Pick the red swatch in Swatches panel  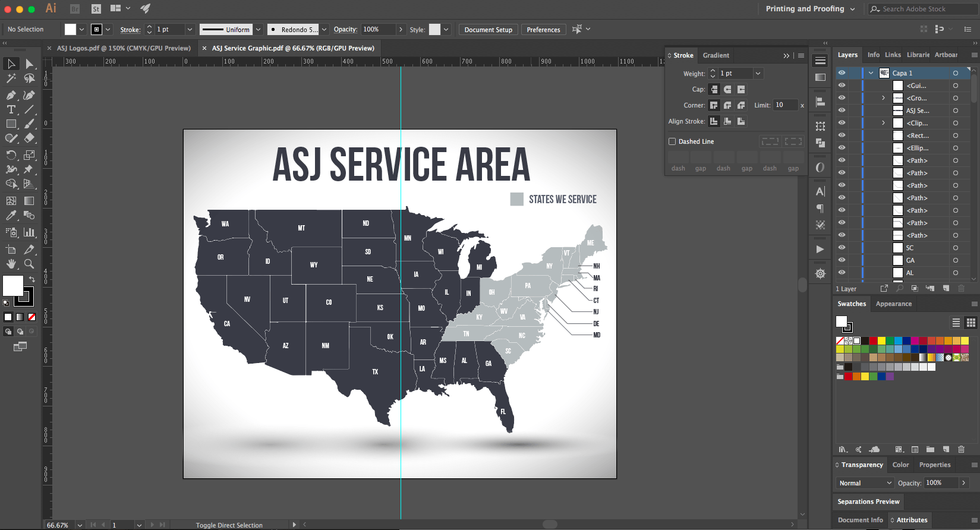873,341
